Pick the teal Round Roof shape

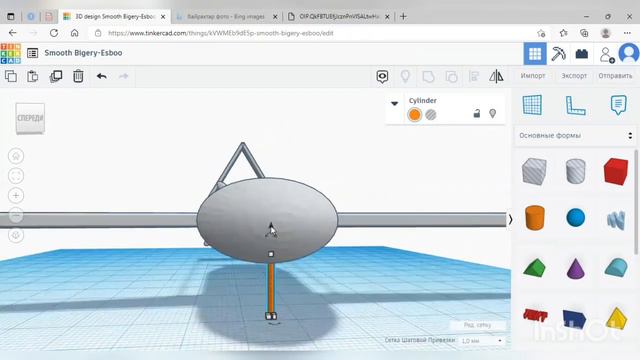pyautogui.click(x=616, y=268)
